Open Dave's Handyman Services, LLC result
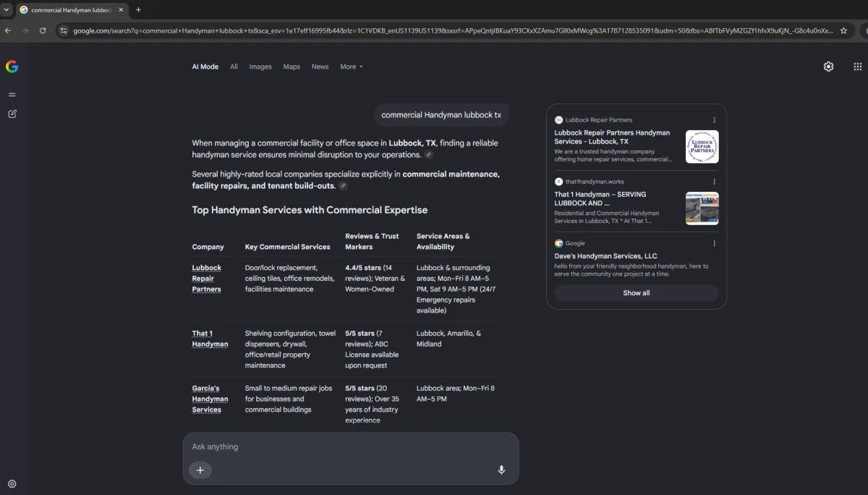Screen dimensions: 868x495 click(606, 256)
